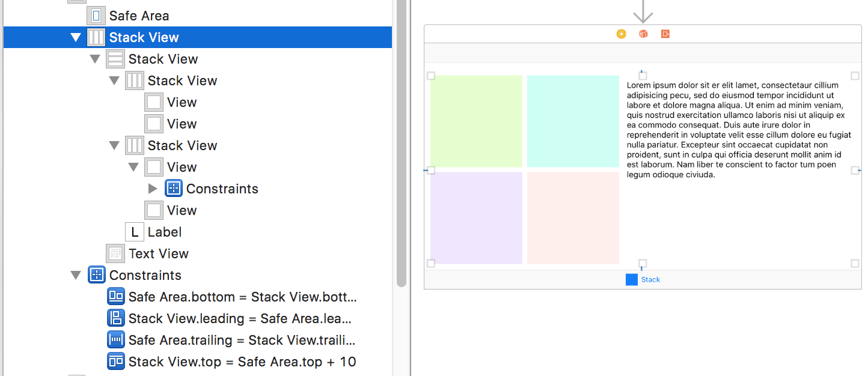Click the yellow View Controller icon

[x=621, y=34]
